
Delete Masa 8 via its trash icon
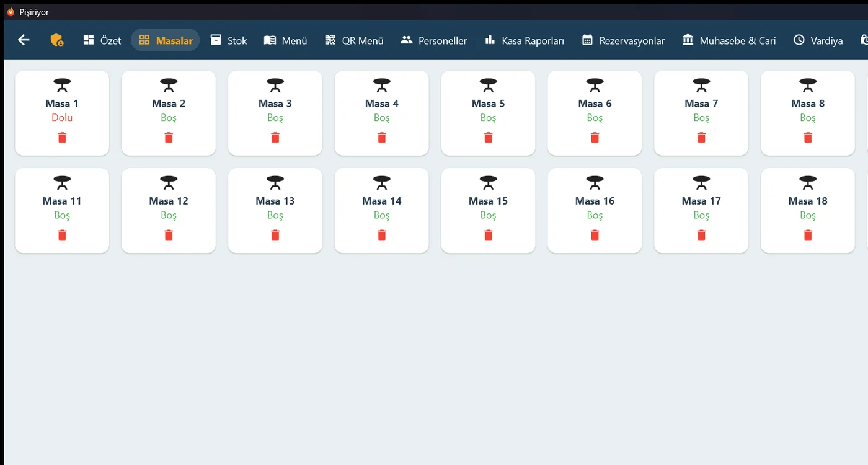click(x=808, y=138)
